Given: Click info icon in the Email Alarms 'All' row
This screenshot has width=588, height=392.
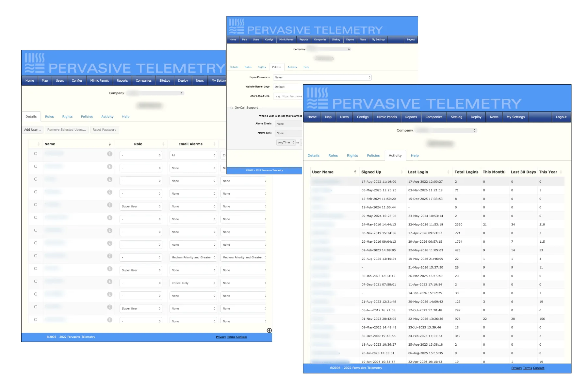Looking at the screenshot, I should click(110, 154).
